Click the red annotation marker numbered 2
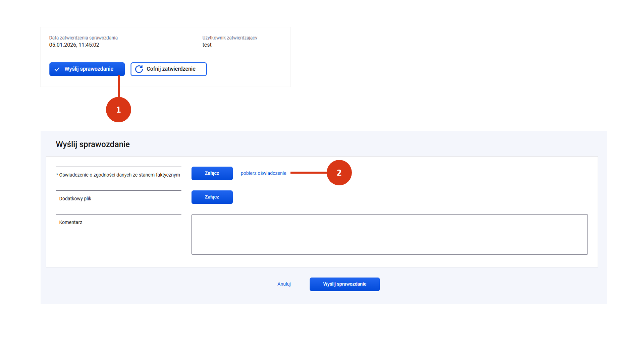 (339, 173)
